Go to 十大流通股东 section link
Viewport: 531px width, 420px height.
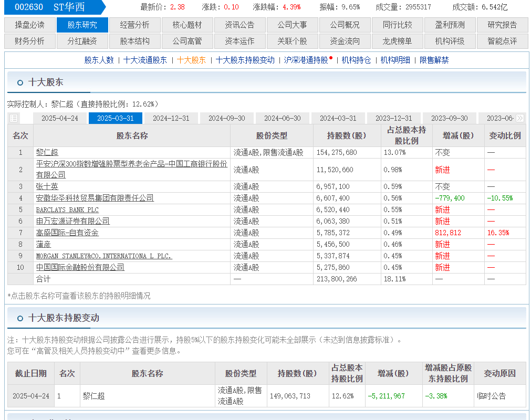145,60
